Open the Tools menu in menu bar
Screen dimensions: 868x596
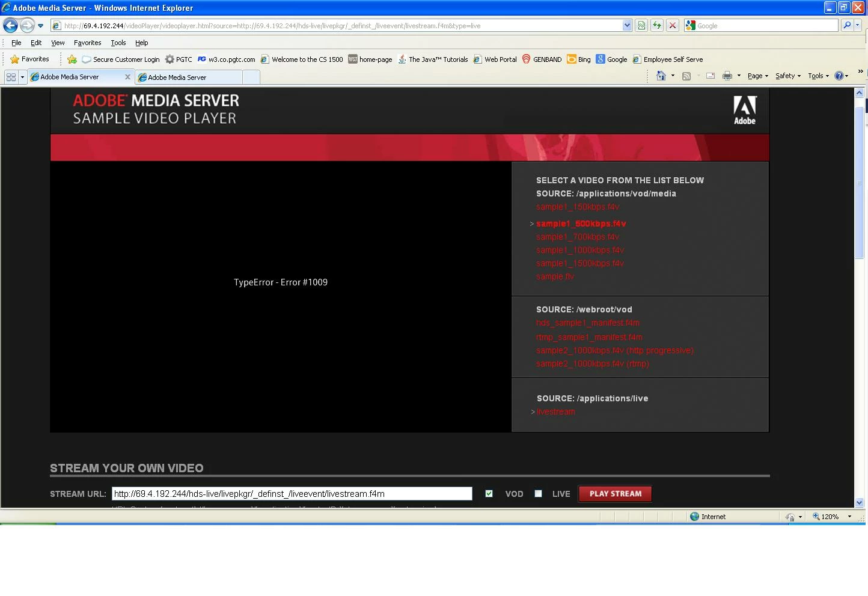click(x=118, y=43)
